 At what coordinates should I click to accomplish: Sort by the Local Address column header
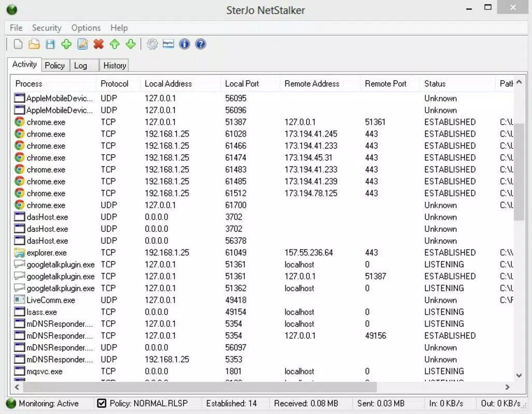click(x=180, y=83)
